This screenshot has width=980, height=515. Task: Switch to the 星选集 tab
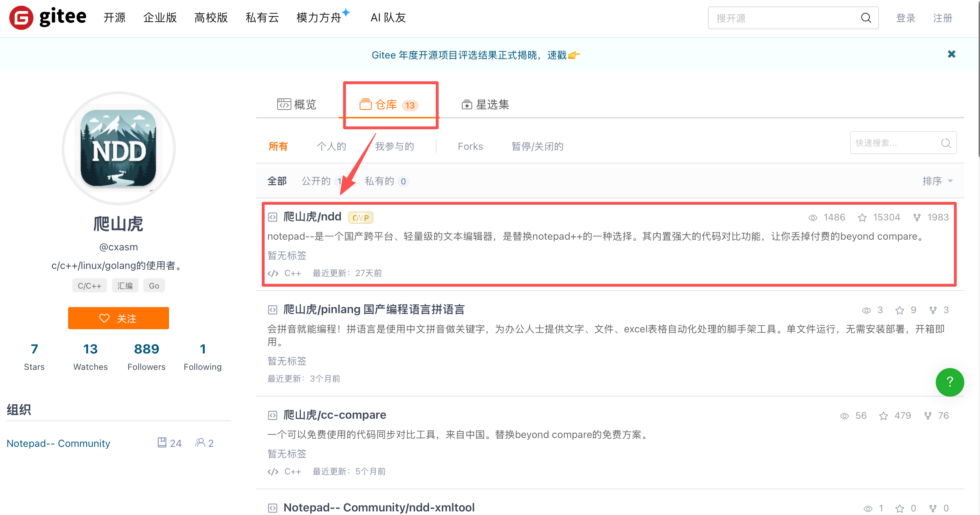coord(485,104)
